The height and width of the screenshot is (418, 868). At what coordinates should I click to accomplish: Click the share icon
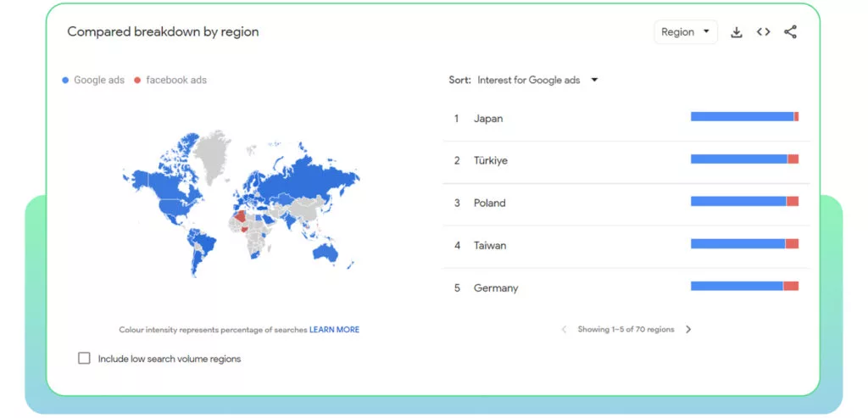(791, 32)
